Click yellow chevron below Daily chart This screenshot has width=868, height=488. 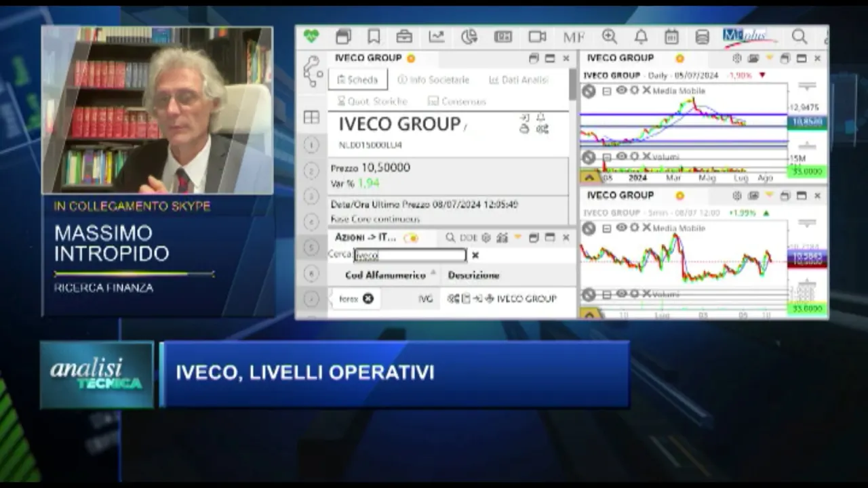click(589, 178)
